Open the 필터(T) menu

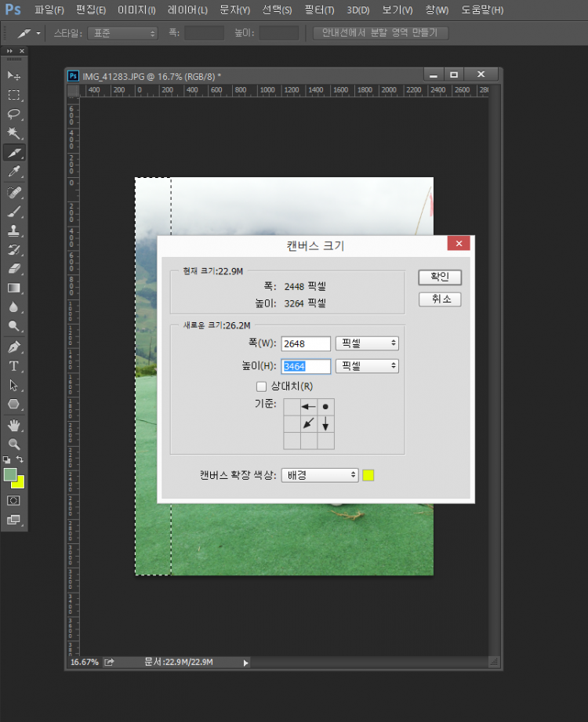click(x=319, y=10)
